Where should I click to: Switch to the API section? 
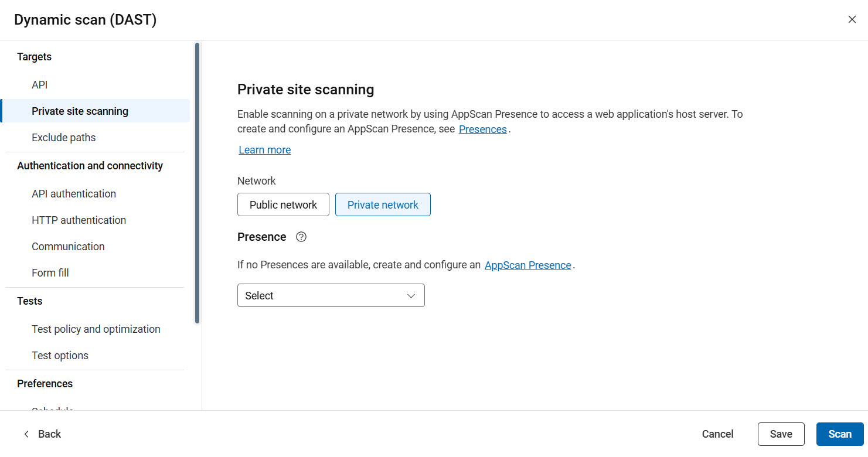click(39, 84)
